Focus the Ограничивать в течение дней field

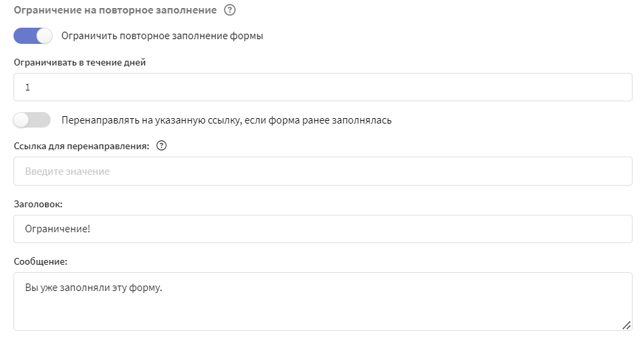[x=323, y=87]
